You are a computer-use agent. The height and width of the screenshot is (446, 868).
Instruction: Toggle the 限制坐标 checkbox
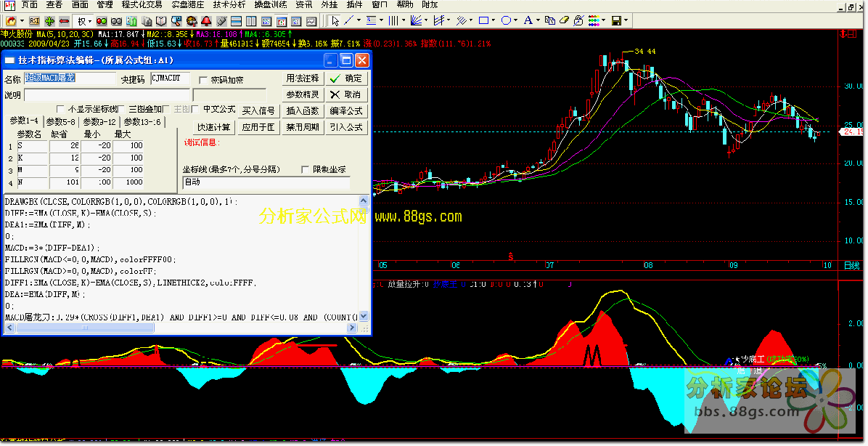pos(305,169)
